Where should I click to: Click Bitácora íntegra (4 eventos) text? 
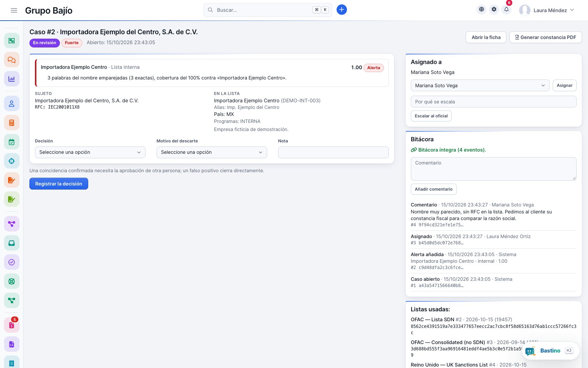[448, 150]
